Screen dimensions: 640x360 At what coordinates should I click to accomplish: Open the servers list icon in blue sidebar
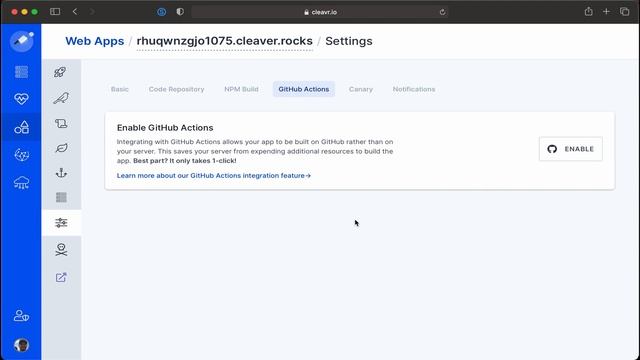(21, 72)
